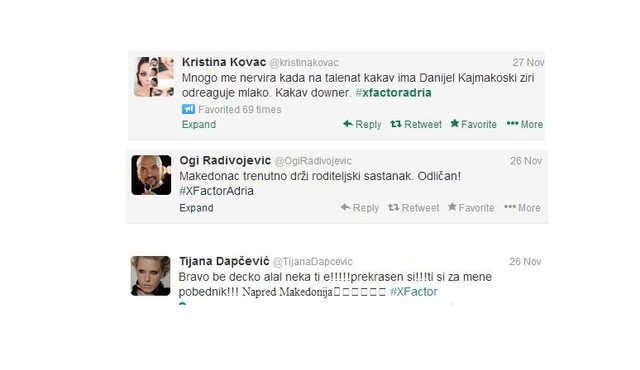This screenshot has width=640, height=370.
Task: Open More options on Kristina Kovac's tweet
Action: point(524,124)
